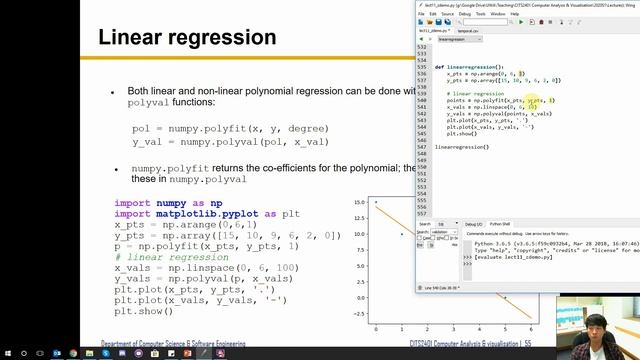Click the green Run/Debug play icon
Viewport: 640px width, 360px height.
(x=521, y=22)
